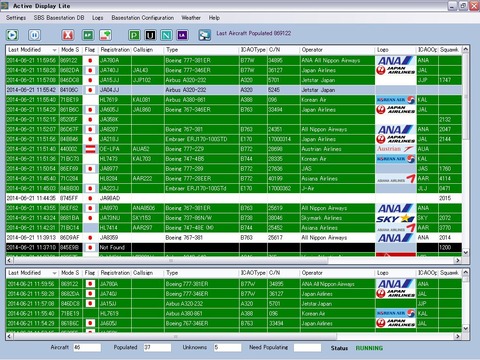The image size is (480, 360).
Task: Click Korean Air operator in bottom table
Action: coord(337,314)
